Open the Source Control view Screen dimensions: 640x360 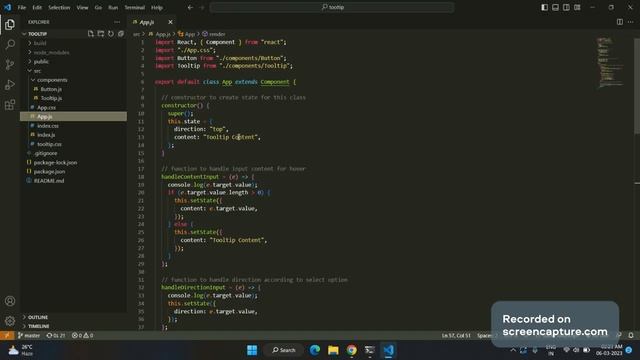tap(10, 64)
